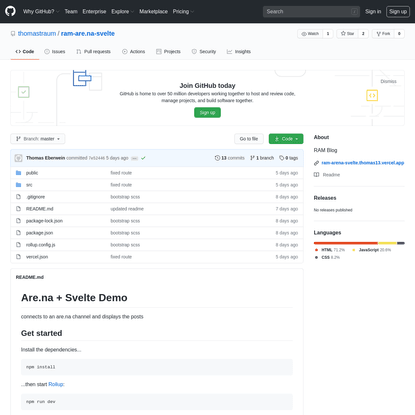
Task: Open the Team menu item
Action: 71,11
